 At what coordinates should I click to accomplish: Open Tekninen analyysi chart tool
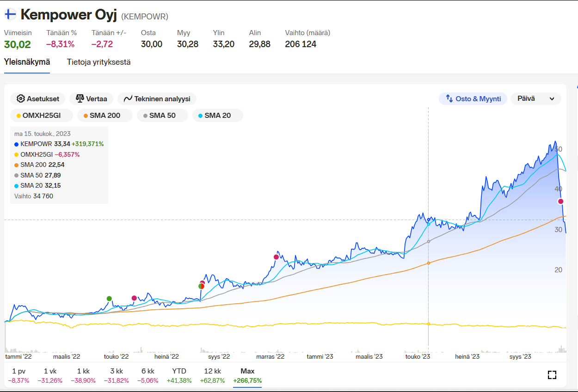[157, 98]
